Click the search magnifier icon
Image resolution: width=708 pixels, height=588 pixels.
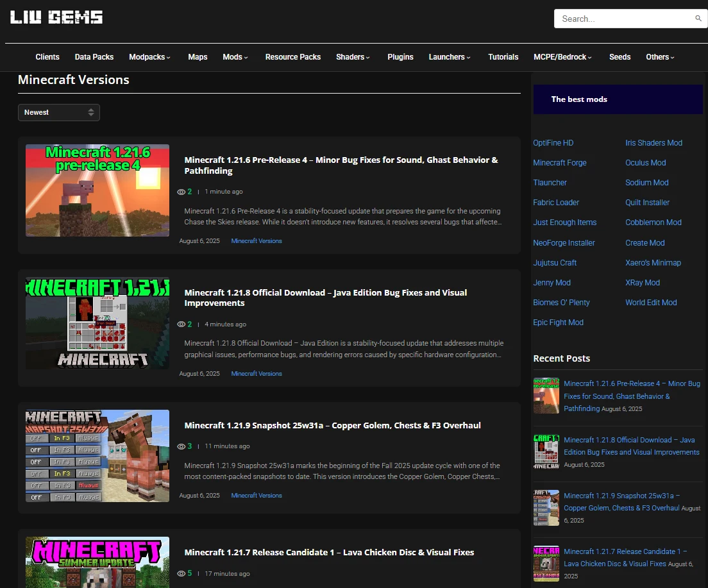[698, 19]
